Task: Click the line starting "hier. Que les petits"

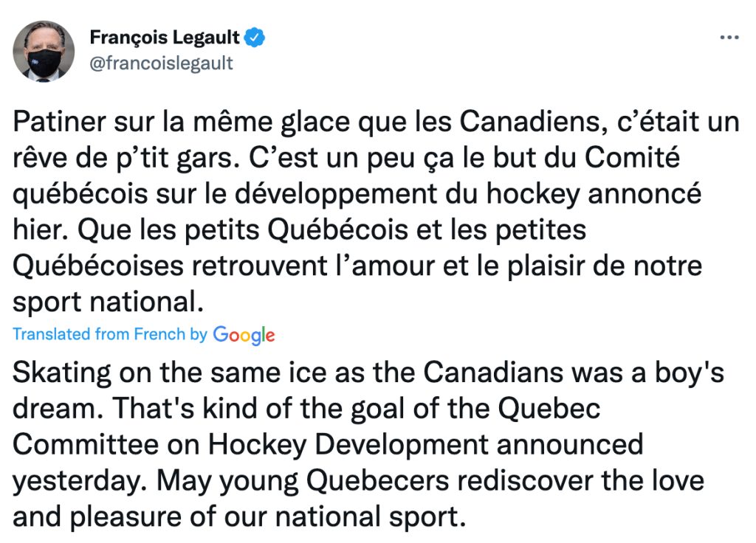Action: point(299,230)
